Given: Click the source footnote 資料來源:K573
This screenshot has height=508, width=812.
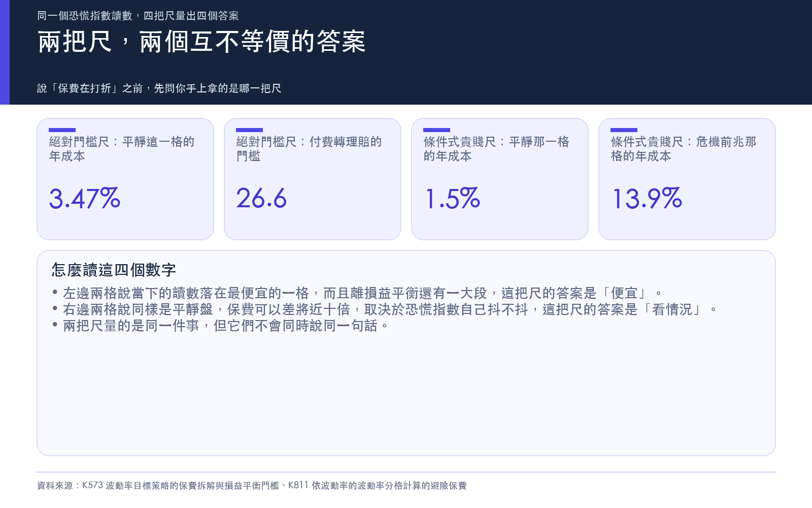Looking at the screenshot, I should 252,486.
